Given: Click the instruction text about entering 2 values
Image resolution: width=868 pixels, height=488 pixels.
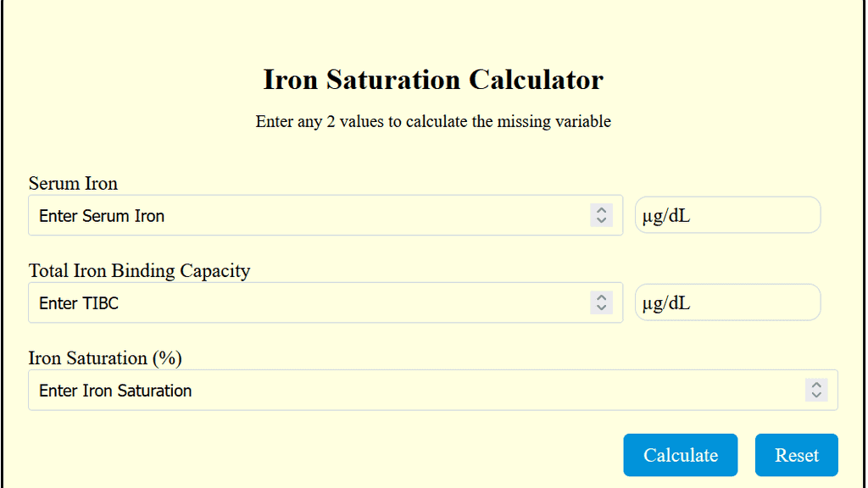Looking at the screenshot, I should pyautogui.click(x=433, y=121).
